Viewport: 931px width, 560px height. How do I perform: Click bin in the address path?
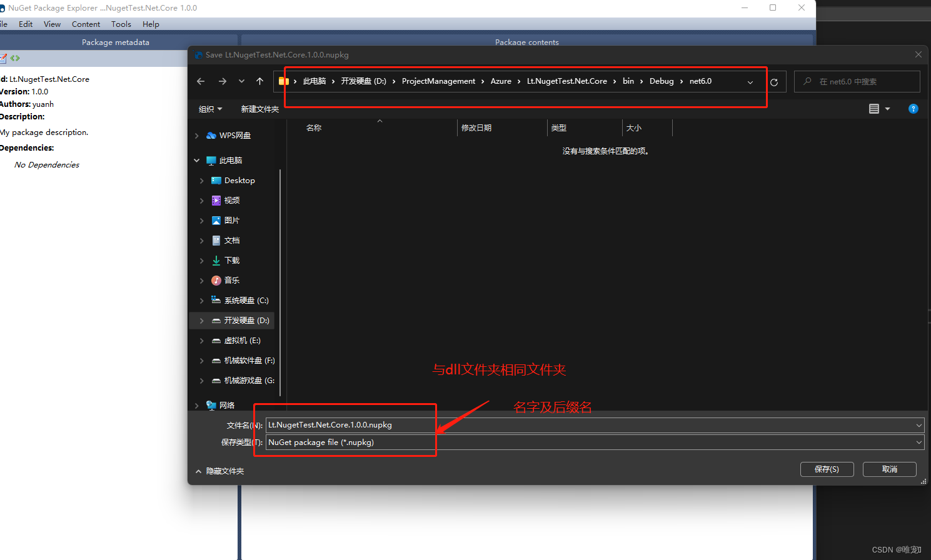click(628, 81)
